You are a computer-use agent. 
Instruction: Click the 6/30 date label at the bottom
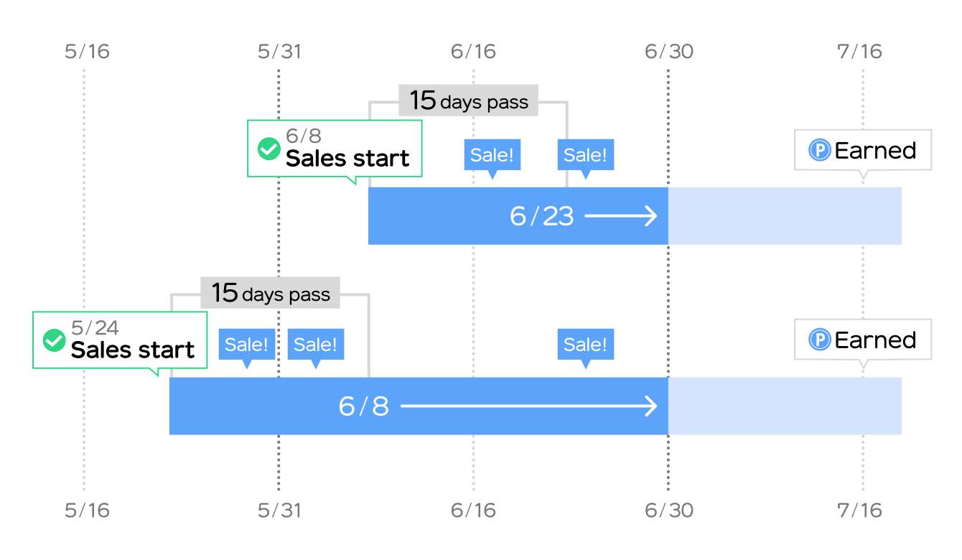[668, 510]
